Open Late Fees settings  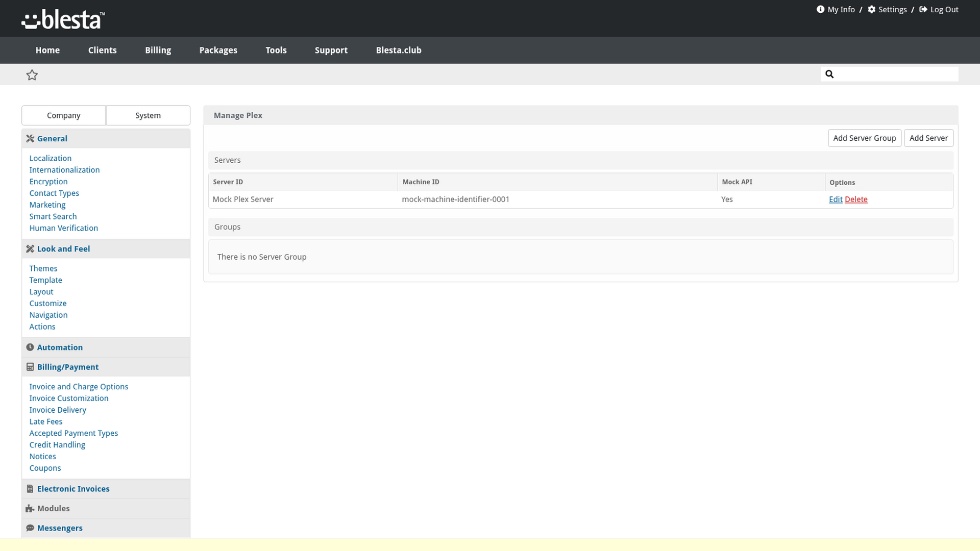(x=46, y=422)
